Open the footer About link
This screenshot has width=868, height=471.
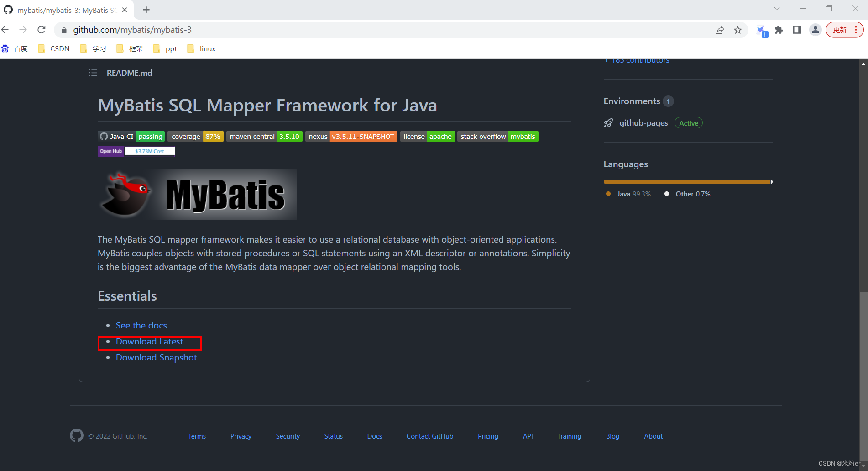[653, 436]
